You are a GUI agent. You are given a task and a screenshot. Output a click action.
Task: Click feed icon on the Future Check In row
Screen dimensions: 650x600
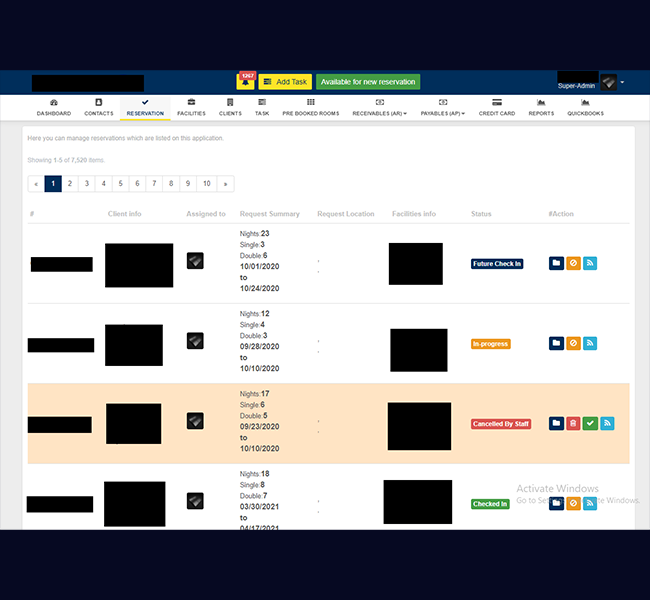coord(590,263)
